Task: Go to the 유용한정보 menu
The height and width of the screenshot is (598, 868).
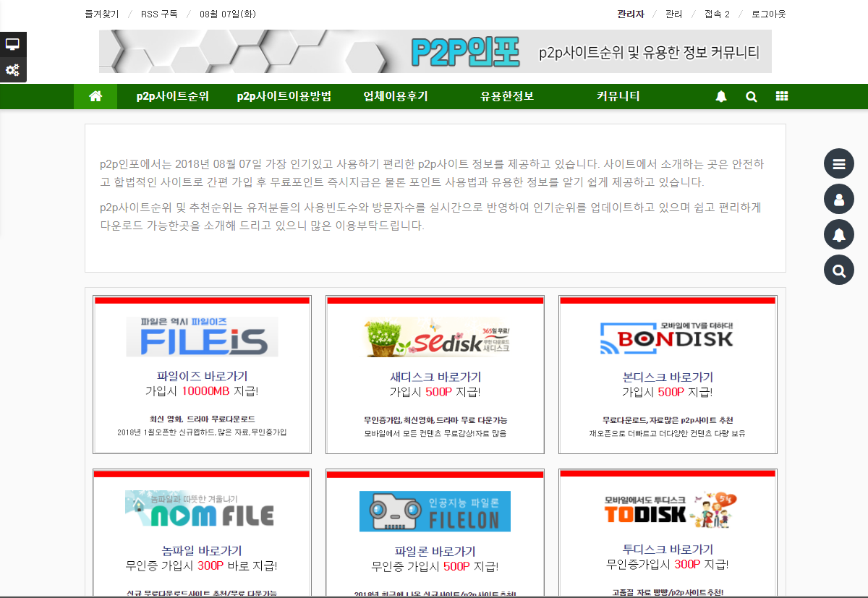Action: (x=507, y=97)
